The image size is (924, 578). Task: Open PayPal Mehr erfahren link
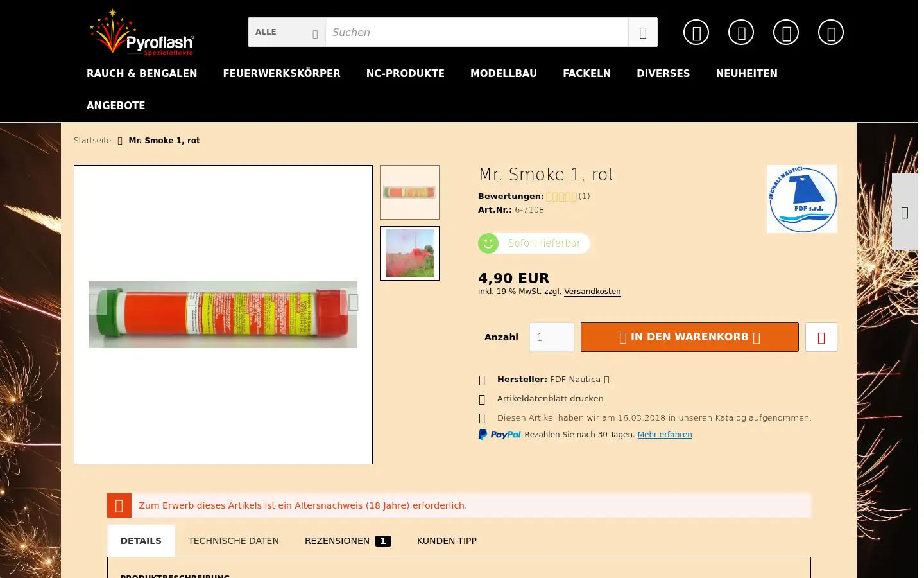click(665, 435)
